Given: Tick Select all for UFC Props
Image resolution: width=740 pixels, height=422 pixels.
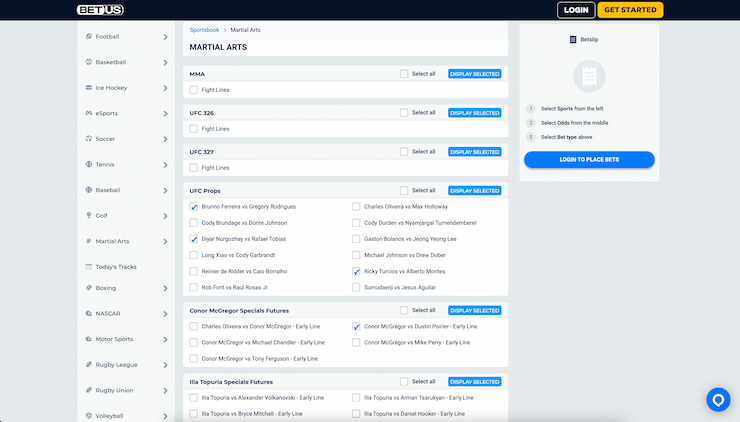Looking at the screenshot, I should (404, 191).
